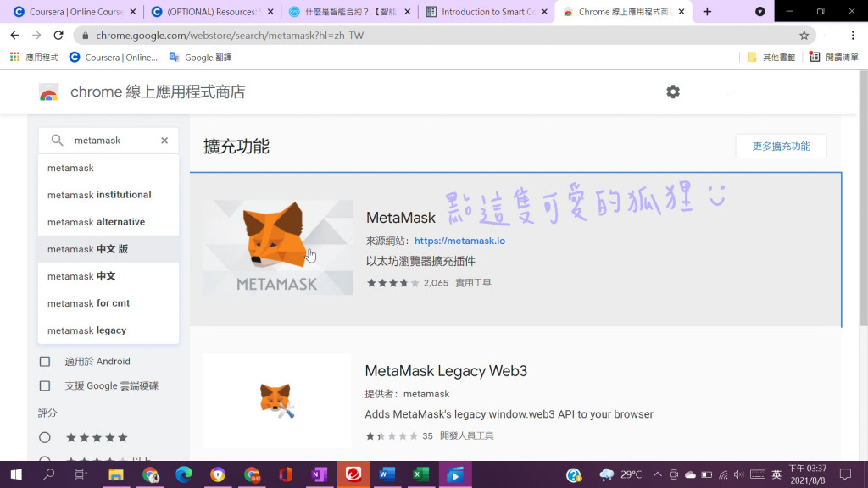This screenshot has width=868, height=488.
Task: Select the 'metamask alternative' suggestion
Action: 108,222
